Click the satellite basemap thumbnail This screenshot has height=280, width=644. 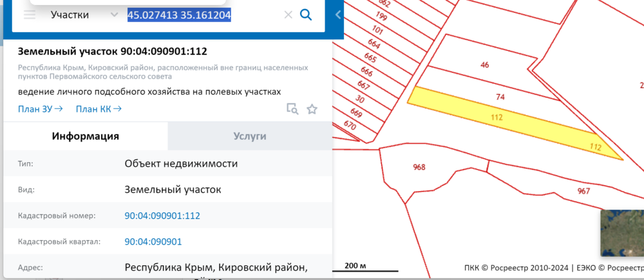621,233
